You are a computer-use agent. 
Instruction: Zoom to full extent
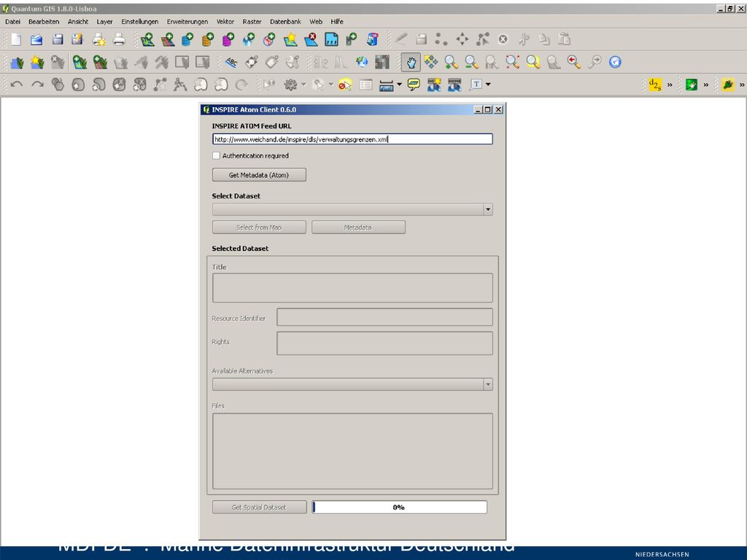[x=513, y=63]
